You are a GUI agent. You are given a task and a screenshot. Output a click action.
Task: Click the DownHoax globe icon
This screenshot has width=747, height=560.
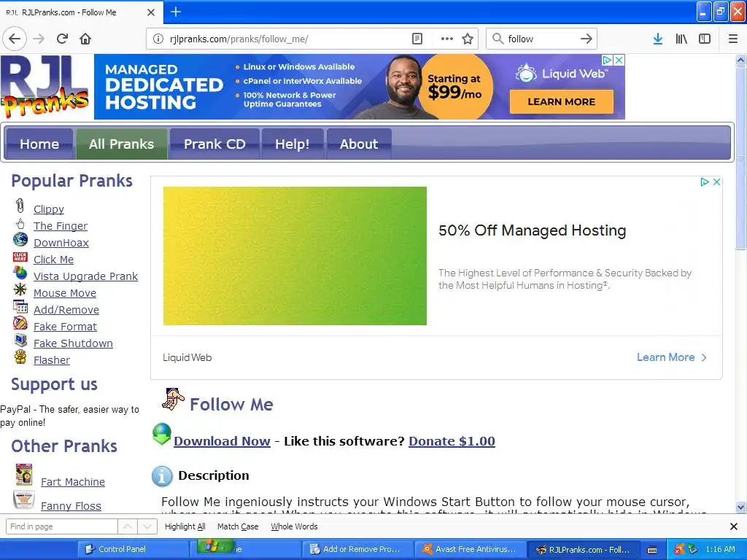[20, 239]
